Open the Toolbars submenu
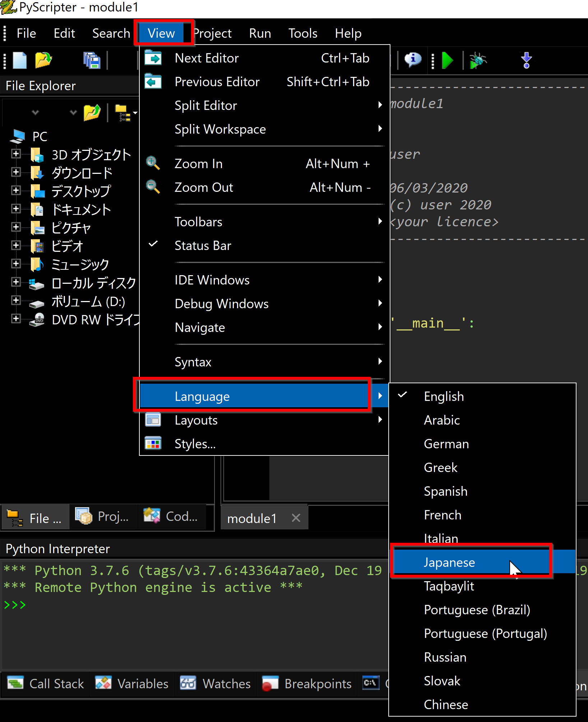Viewport: 588px width, 722px height. point(264,222)
